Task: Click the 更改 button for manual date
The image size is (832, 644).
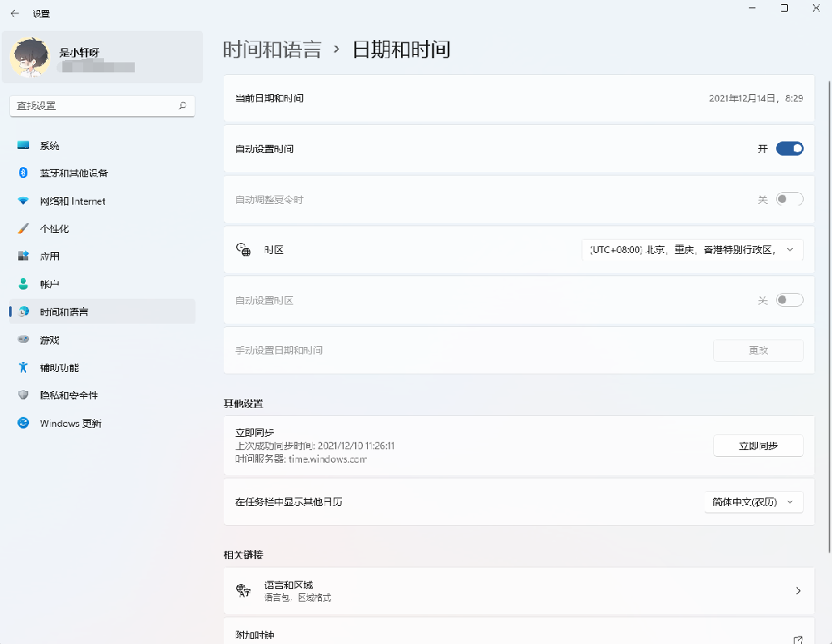Action: pyautogui.click(x=757, y=350)
